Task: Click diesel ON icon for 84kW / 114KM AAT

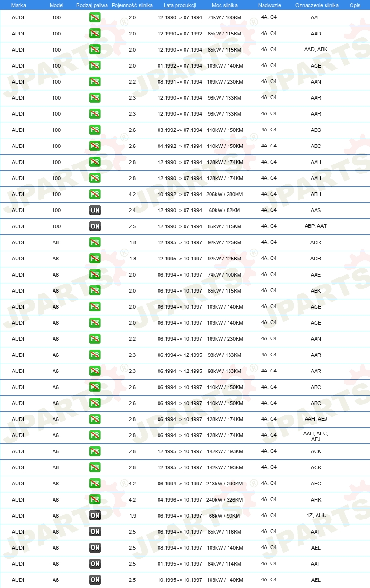Action: coord(95,564)
